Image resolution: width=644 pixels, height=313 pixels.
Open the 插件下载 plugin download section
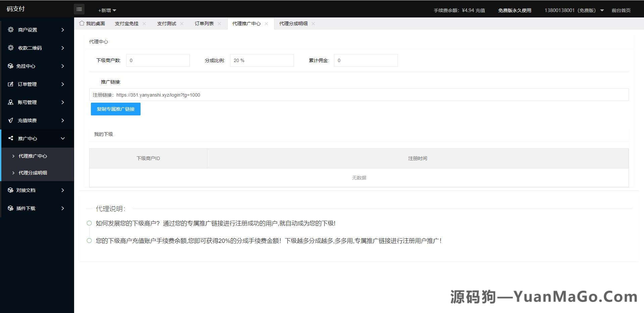point(26,208)
